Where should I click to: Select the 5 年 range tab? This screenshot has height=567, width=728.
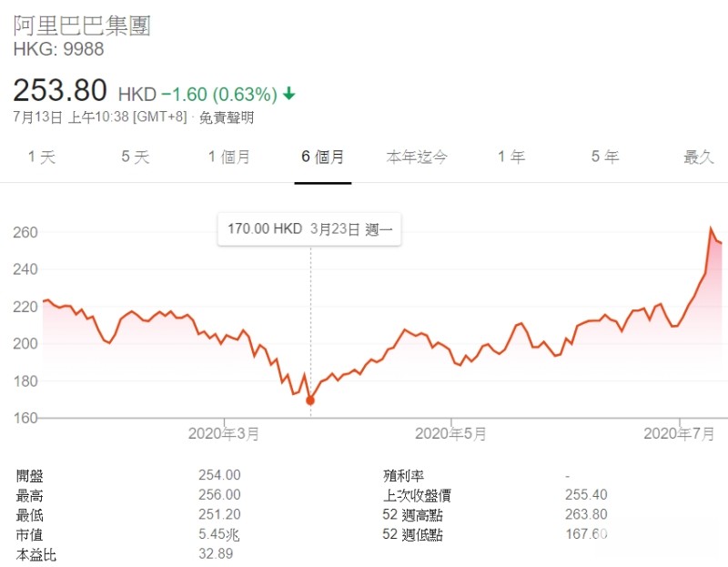point(605,157)
